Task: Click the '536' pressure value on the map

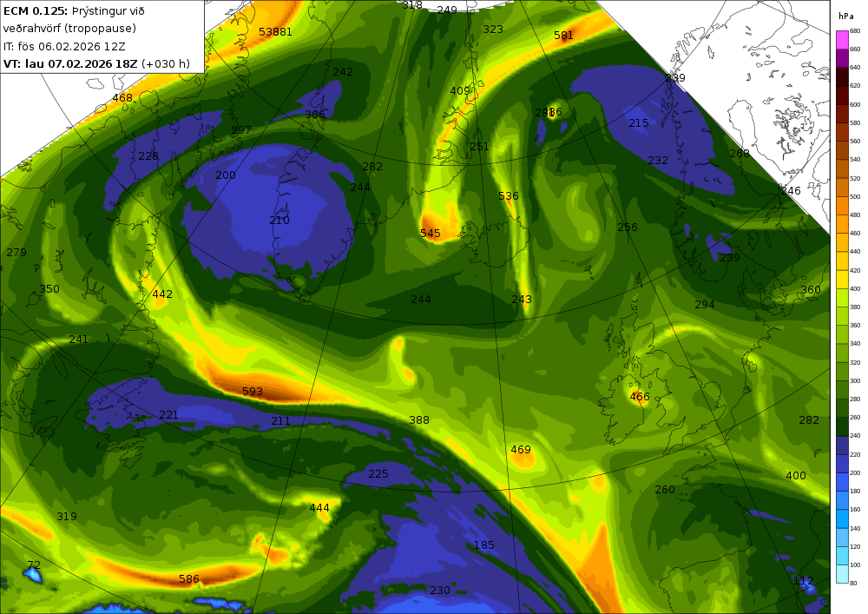Action: (x=508, y=196)
